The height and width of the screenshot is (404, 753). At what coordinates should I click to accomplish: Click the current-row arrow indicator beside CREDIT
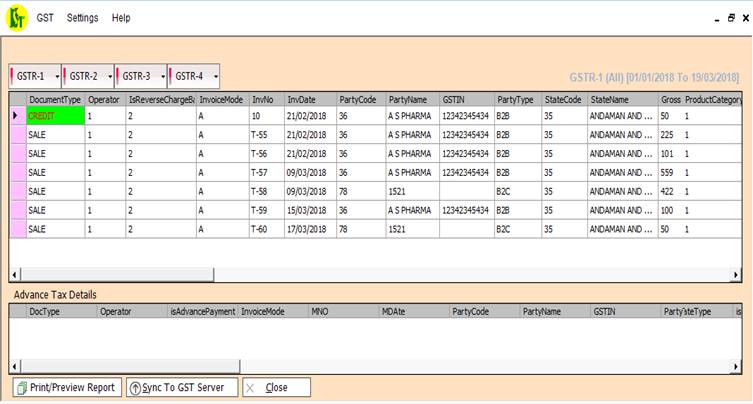16,116
